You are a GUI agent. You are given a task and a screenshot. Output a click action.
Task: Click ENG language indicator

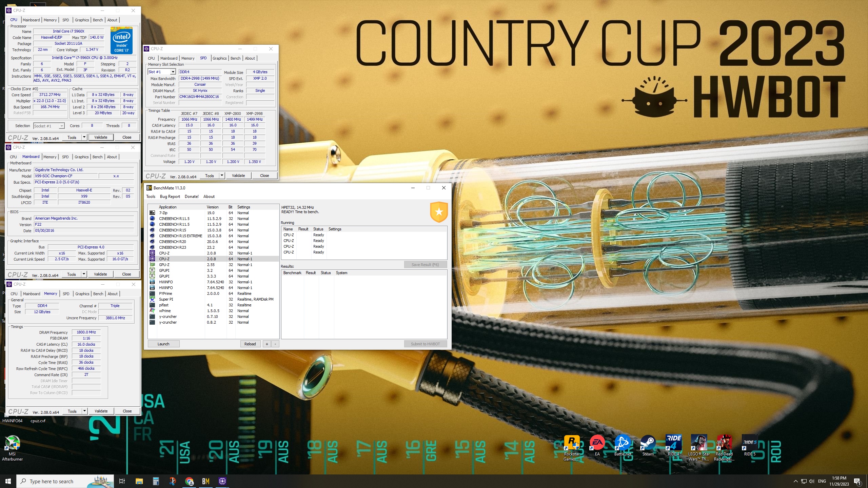822,481
